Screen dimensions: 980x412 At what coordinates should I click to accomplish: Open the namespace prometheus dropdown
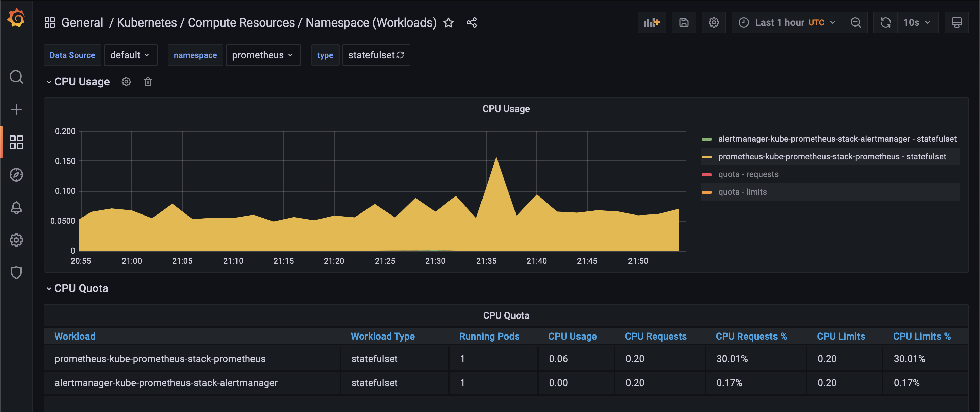point(263,55)
